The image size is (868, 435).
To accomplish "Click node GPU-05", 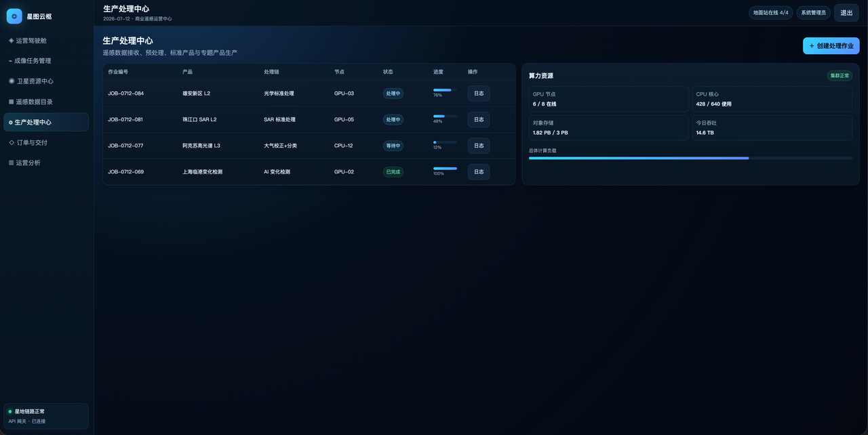I will point(344,119).
